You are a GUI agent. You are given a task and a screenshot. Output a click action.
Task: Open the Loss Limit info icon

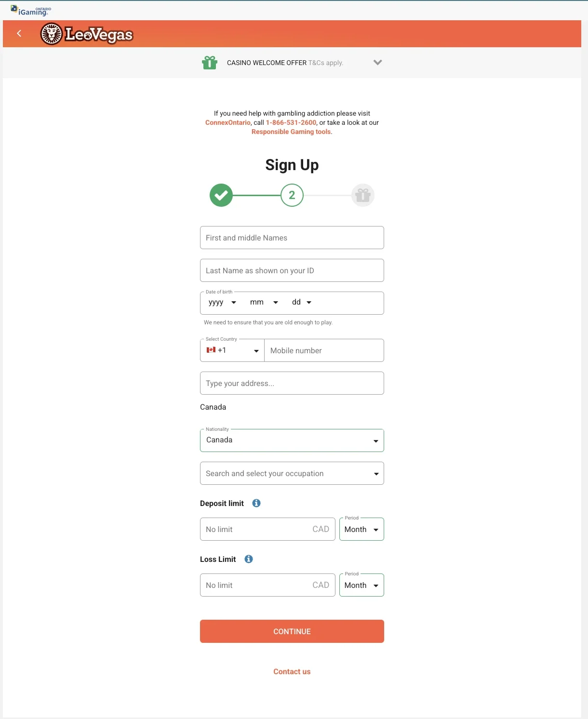tap(249, 559)
